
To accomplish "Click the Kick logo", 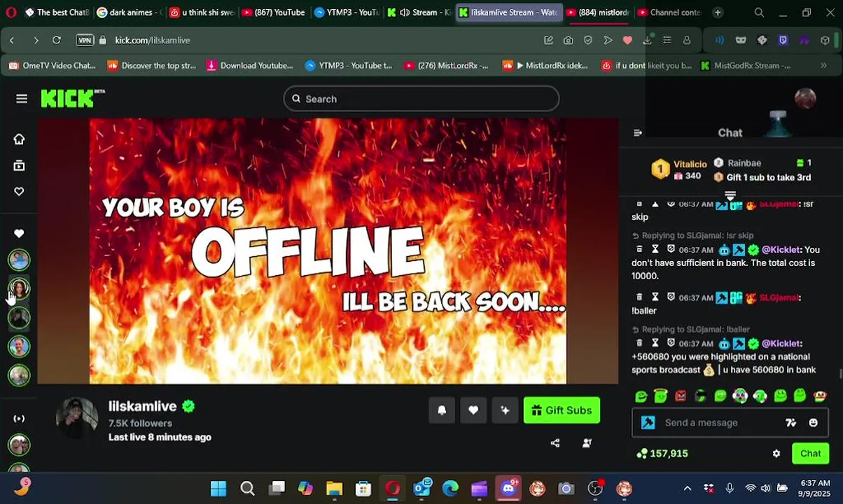I will pos(72,99).
